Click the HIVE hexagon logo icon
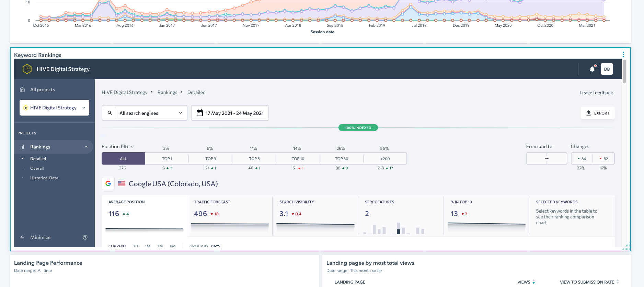 point(27,69)
